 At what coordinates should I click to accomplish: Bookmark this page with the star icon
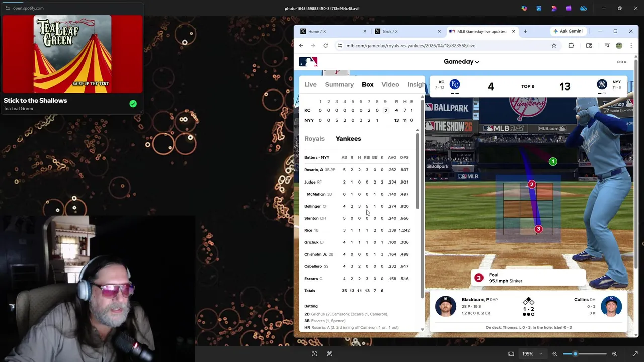[x=554, y=46]
